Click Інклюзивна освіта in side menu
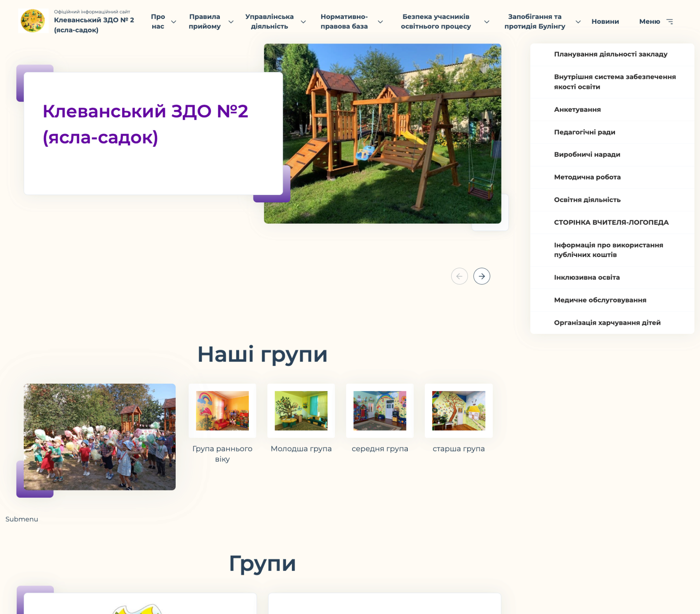The width and height of the screenshot is (700, 614). pos(587,278)
